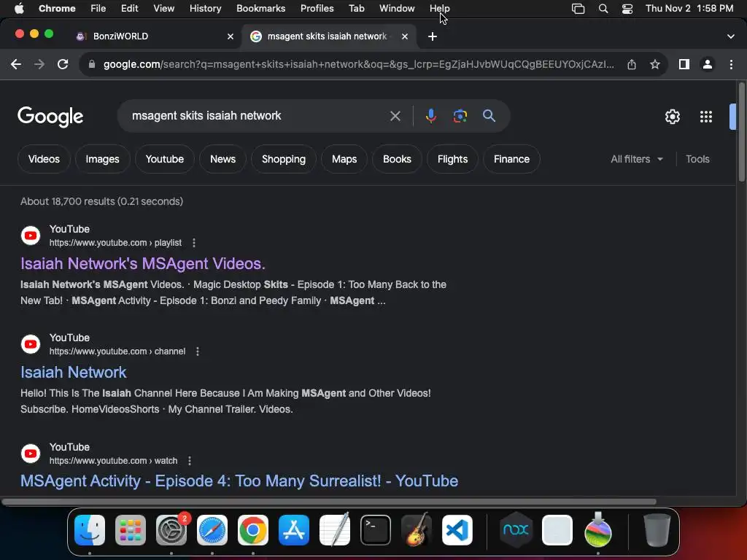This screenshot has width=747, height=560.
Task: Open TextEdit from the dock
Action: [x=335, y=530]
